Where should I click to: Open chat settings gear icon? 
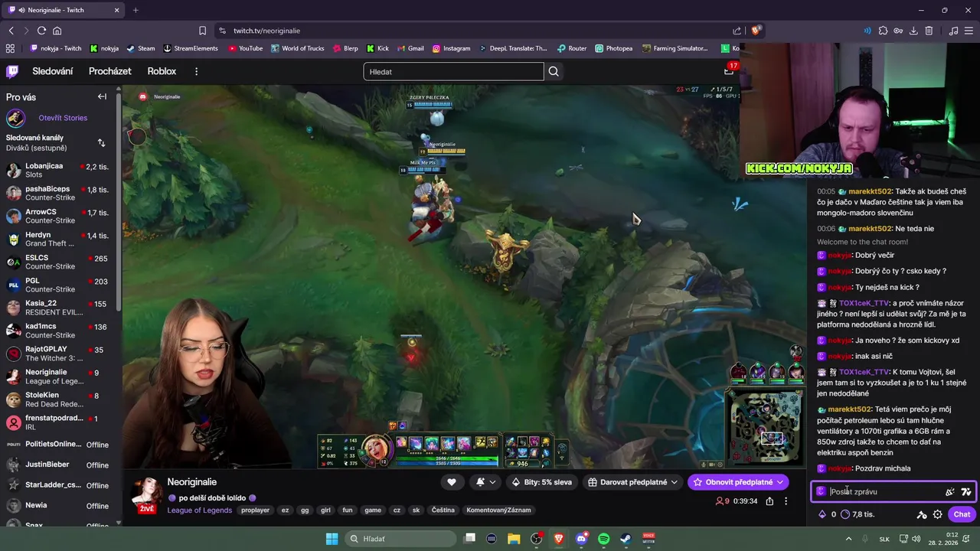937,514
